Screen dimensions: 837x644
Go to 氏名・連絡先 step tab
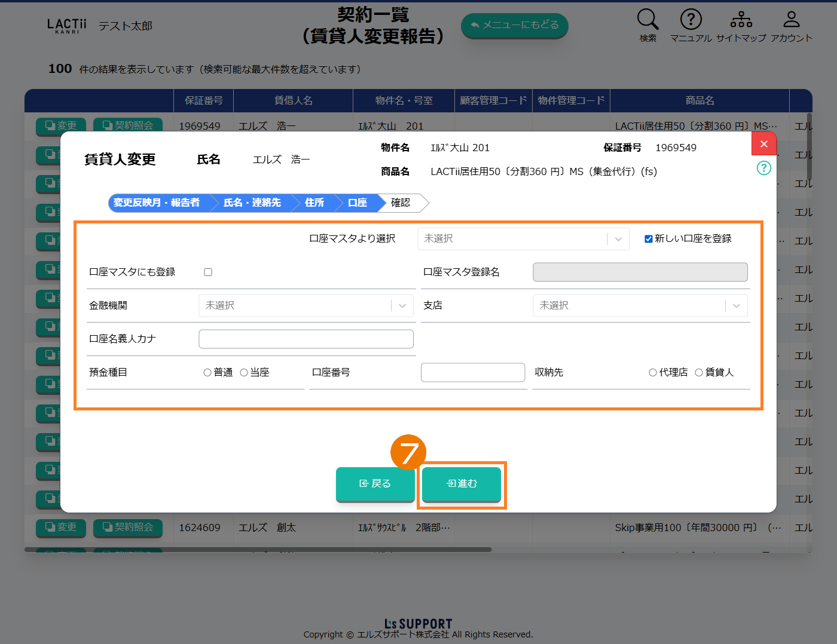pyautogui.click(x=252, y=203)
